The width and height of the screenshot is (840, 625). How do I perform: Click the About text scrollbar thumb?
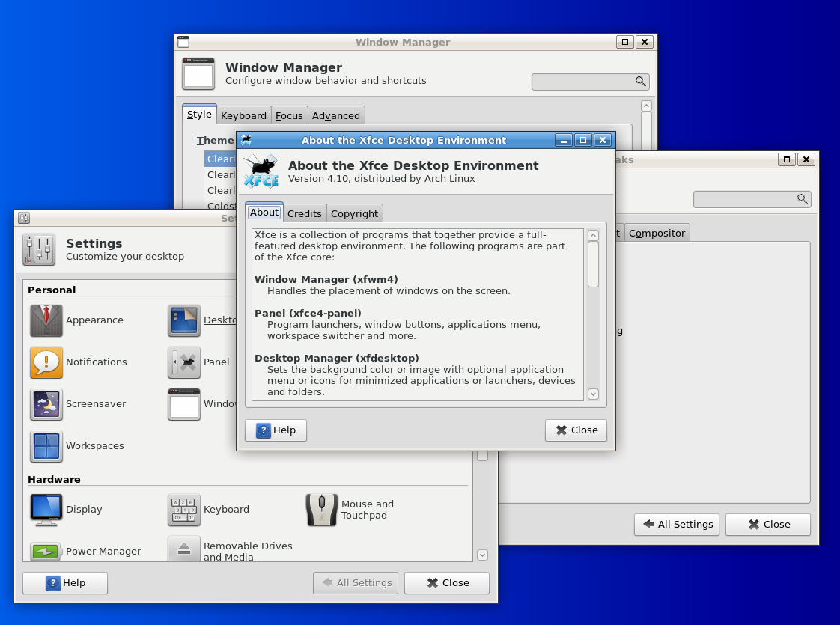coord(593,264)
